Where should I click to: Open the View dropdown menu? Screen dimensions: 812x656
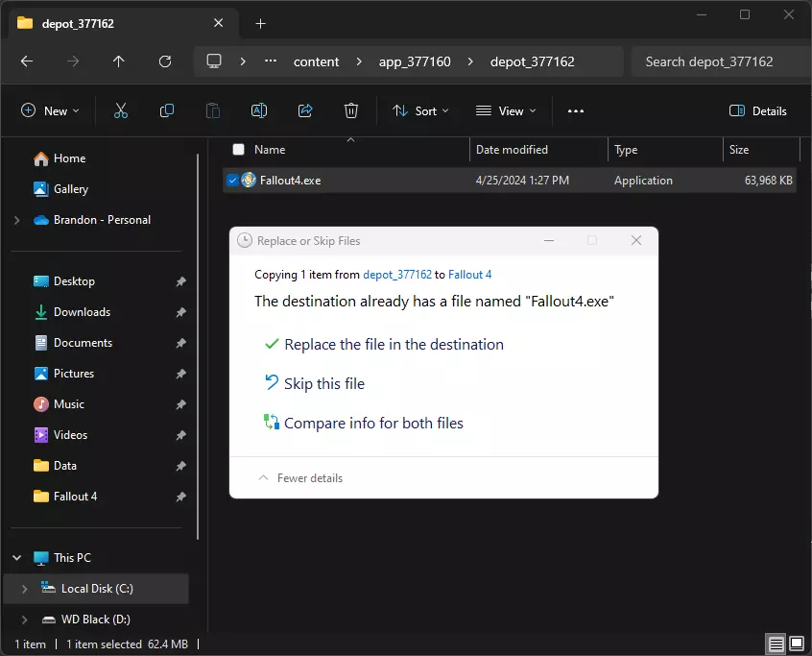click(x=506, y=110)
